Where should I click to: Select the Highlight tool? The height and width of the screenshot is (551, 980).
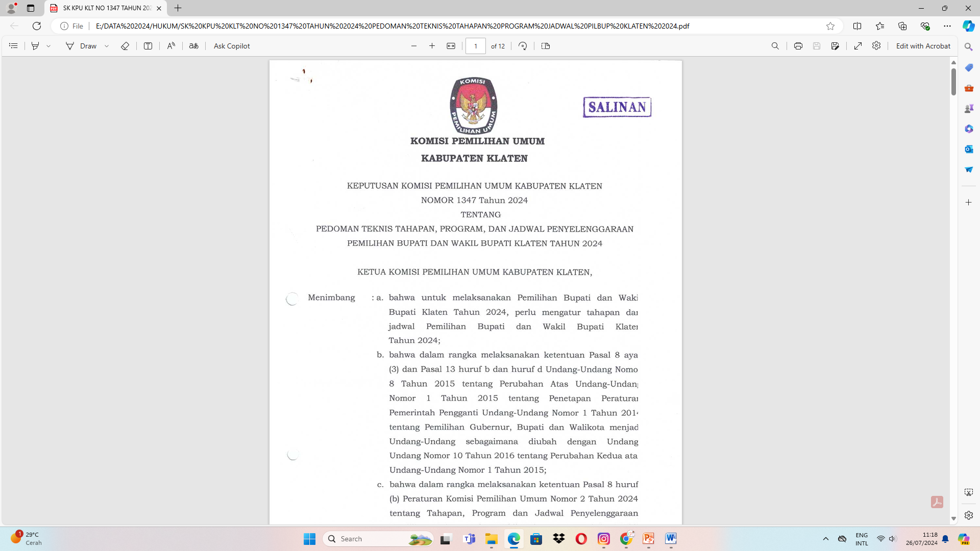35,46
